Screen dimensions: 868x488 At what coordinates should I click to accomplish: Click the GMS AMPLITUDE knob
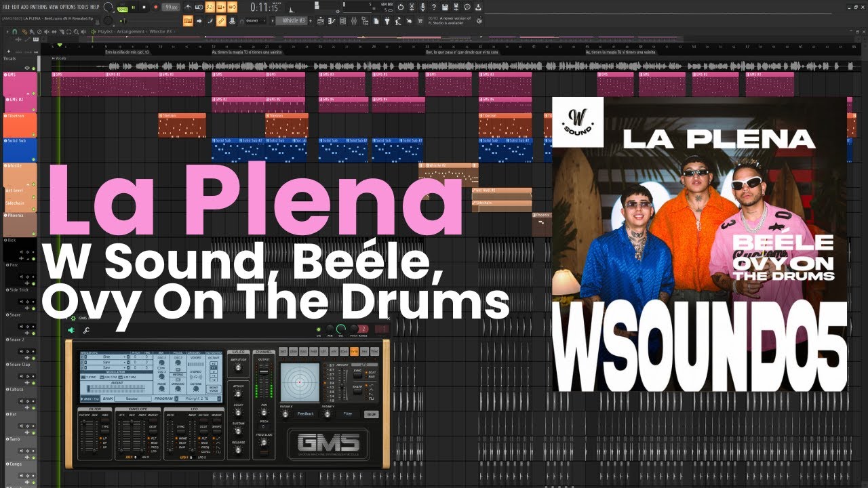tap(238, 367)
